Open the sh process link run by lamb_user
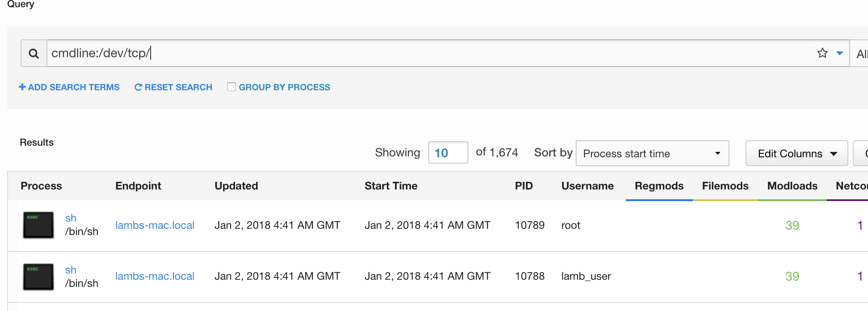The image size is (868, 311). point(71,270)
